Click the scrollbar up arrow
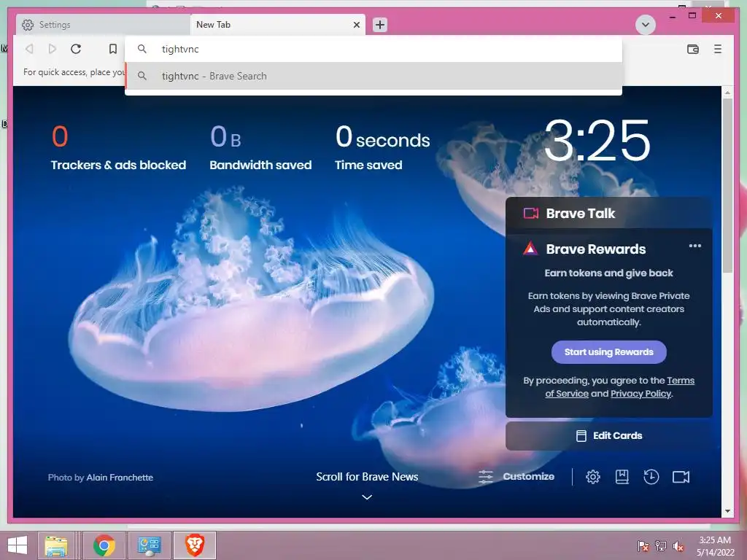 [x=727, y=92]
